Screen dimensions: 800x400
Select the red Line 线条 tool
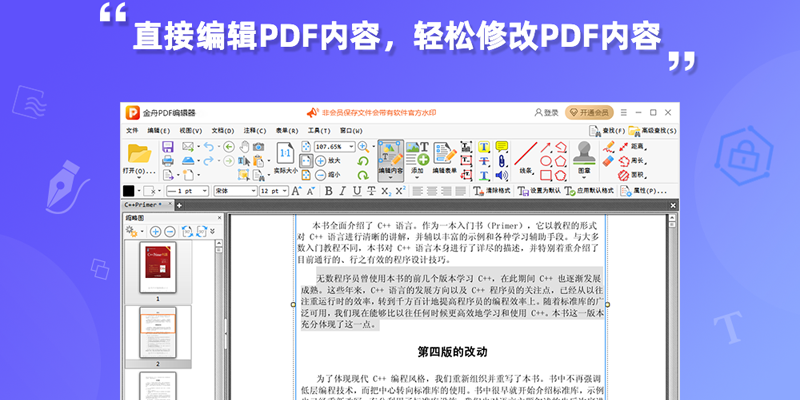pos(526,154)
